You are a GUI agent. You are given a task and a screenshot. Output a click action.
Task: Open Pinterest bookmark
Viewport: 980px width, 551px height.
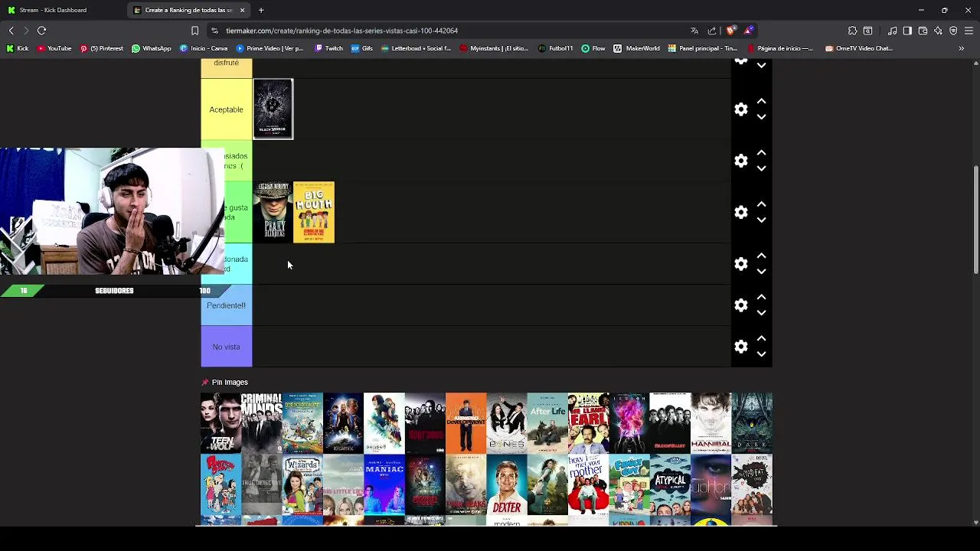(x=102, y=48)
